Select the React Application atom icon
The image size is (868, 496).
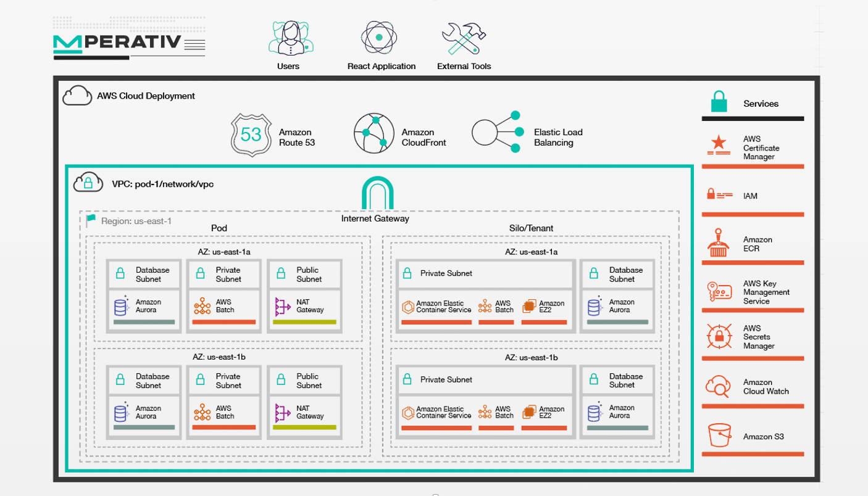click(378, 38)
